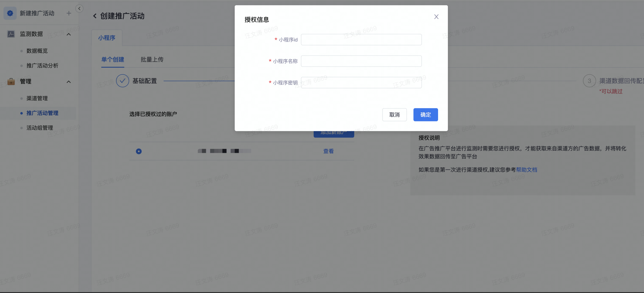
Task: Click the 确定 button
Action: tap(425, 115)
